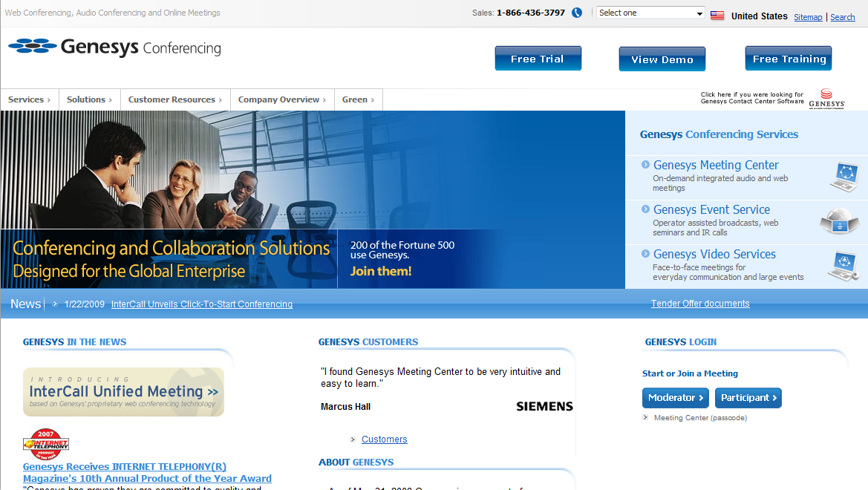Click the sales number 1-866-436-3797

tap(530, 13)
